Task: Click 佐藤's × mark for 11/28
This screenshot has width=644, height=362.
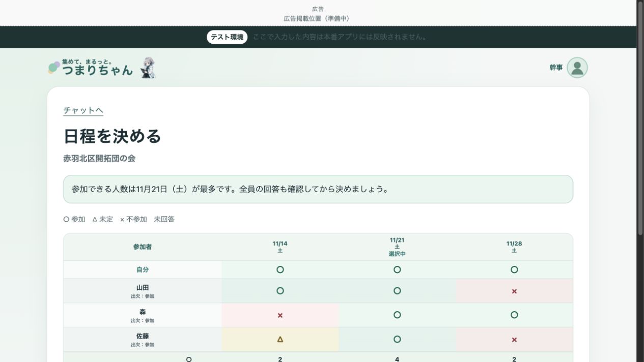Action: tap(514, 340)
